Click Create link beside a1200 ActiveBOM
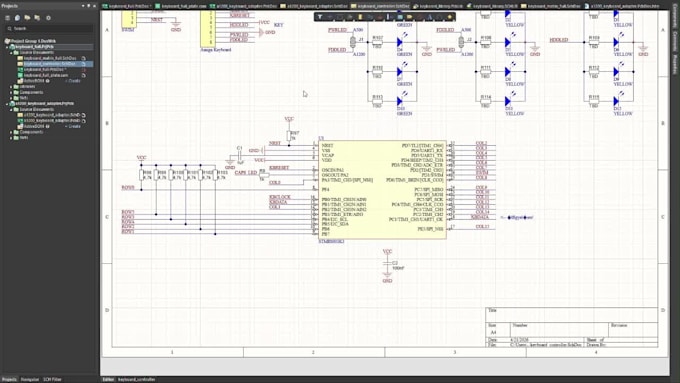 click(x=74, y=126)
